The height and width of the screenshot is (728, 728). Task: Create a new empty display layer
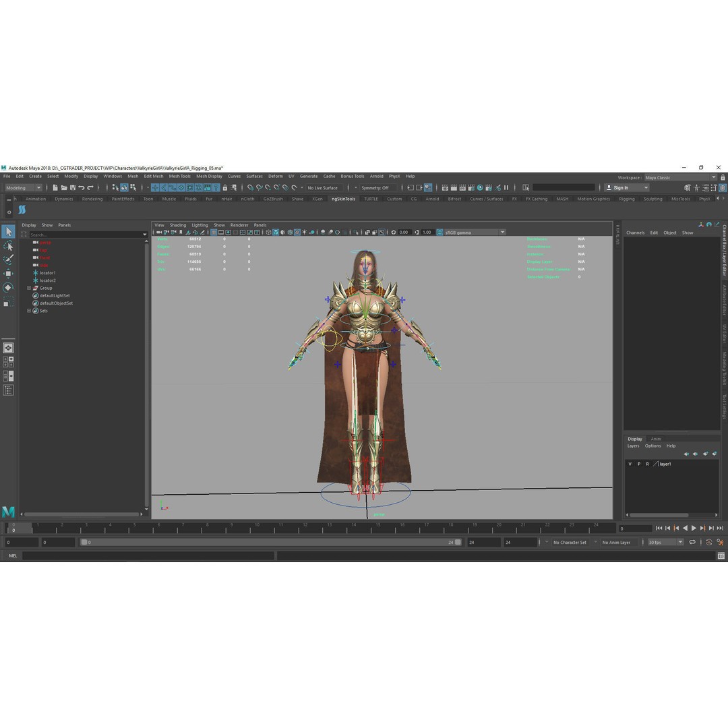click(705, 454)
